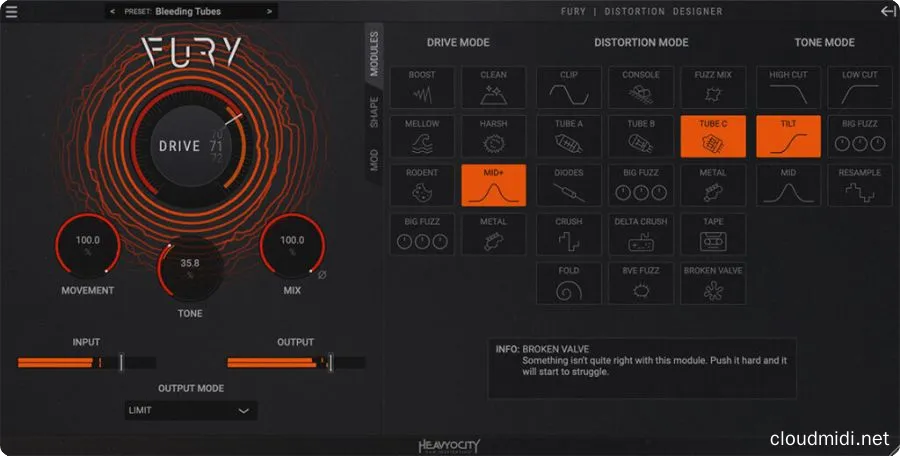Click the Fury Distortion Designer title
The height and width of the screenshot is (456, 900).
point(641,11)
